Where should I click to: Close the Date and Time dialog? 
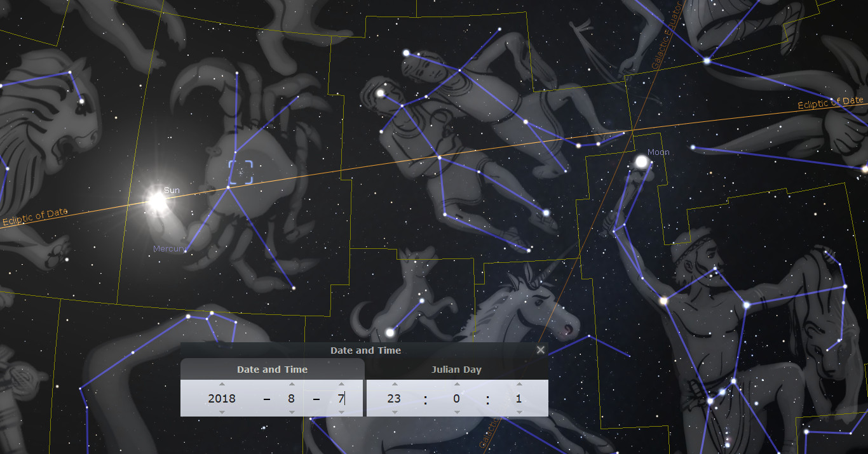[541, 350]
